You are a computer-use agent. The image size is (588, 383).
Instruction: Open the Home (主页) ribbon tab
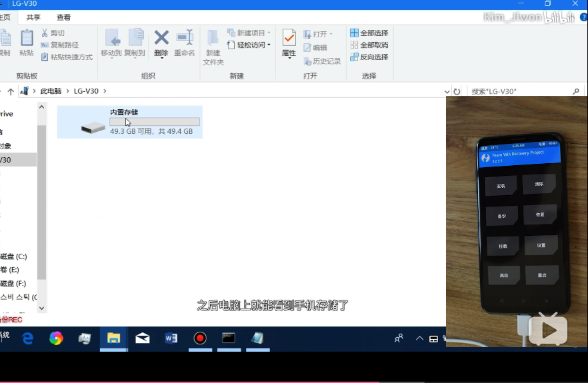[x=5, y=17]
